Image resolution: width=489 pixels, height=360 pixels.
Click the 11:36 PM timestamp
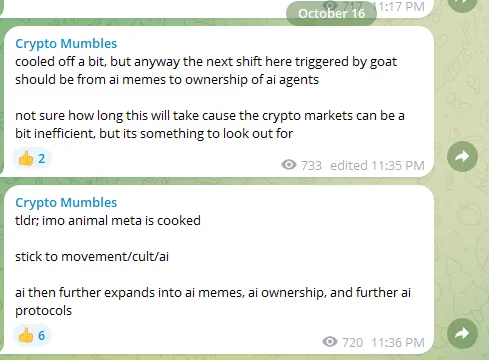pos(398,342)
